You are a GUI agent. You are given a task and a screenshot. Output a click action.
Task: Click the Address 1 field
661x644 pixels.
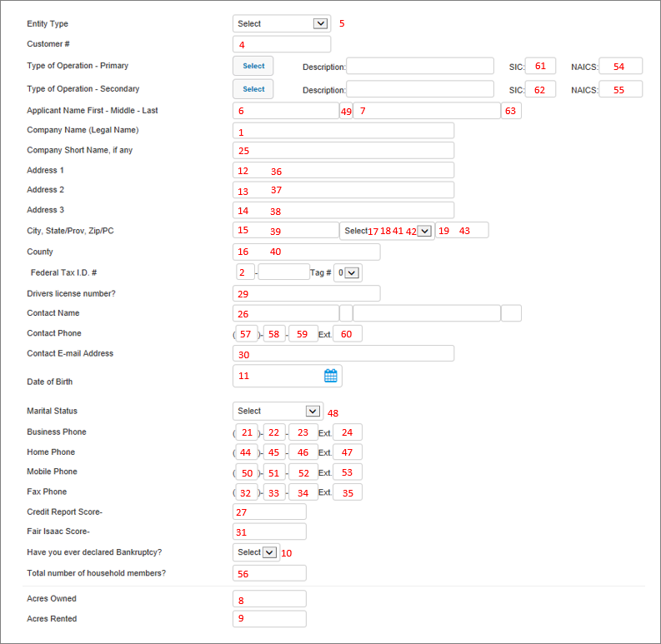(343, 170)
